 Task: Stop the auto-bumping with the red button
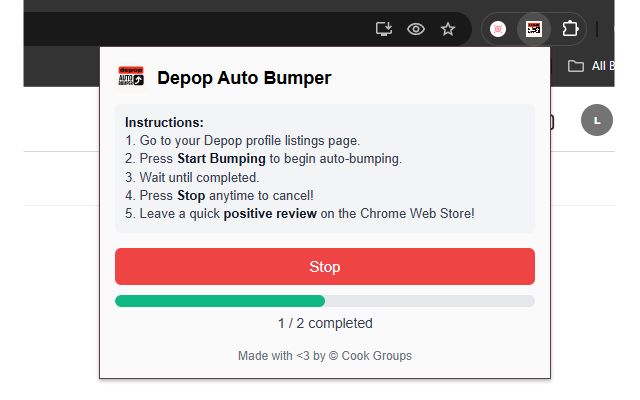pyautogui.click(x=325, y=267)
